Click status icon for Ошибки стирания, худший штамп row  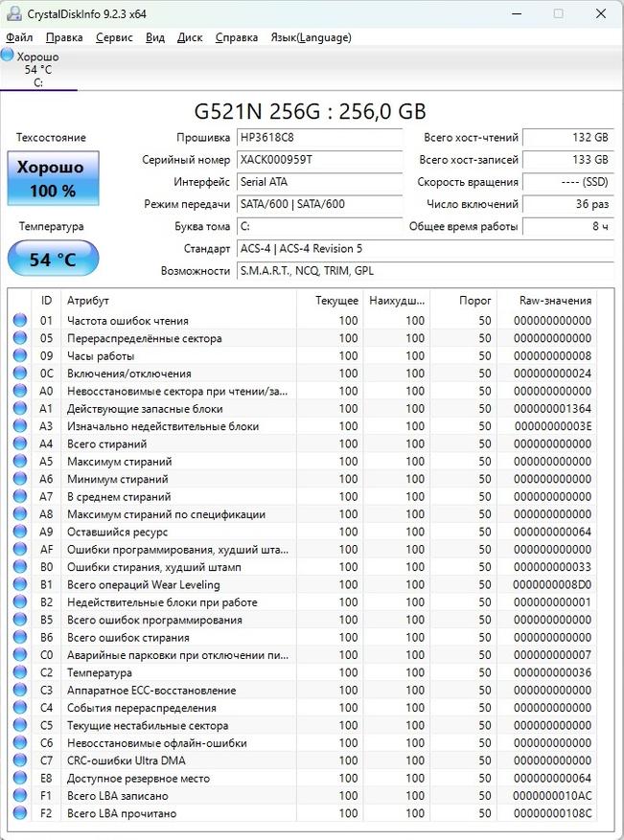(20, 567)
